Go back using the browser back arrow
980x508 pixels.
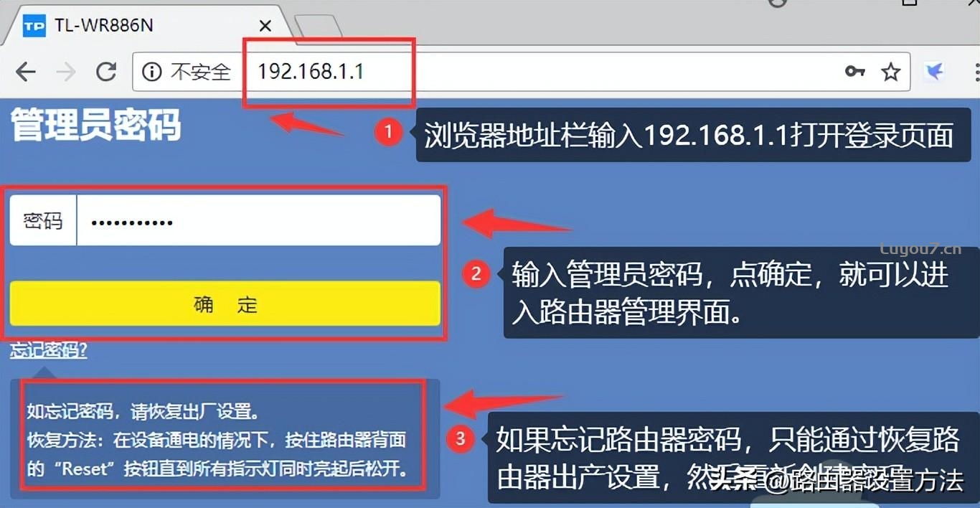click(26, 71)
